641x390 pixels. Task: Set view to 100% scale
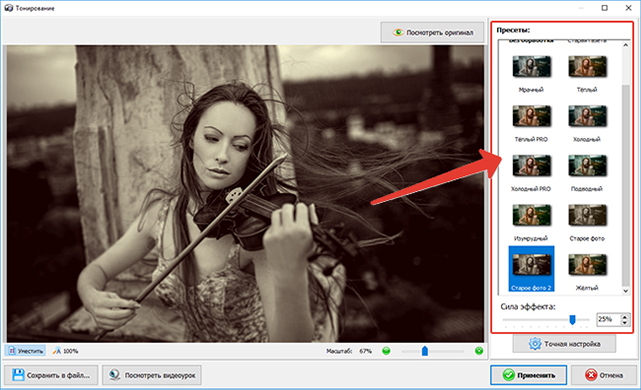[x=65, y=351]
